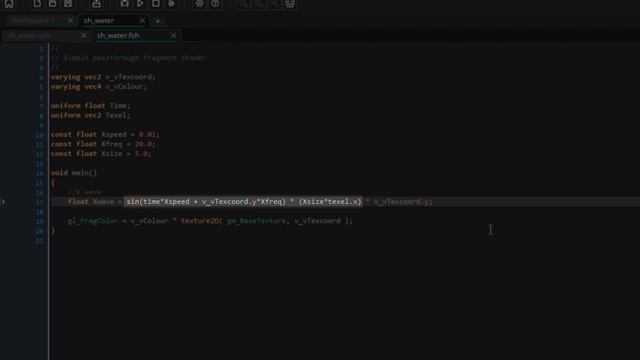Add a new workspace with plus button
Image resolution: width=640 pixels, height=360 pixels.
158,20
